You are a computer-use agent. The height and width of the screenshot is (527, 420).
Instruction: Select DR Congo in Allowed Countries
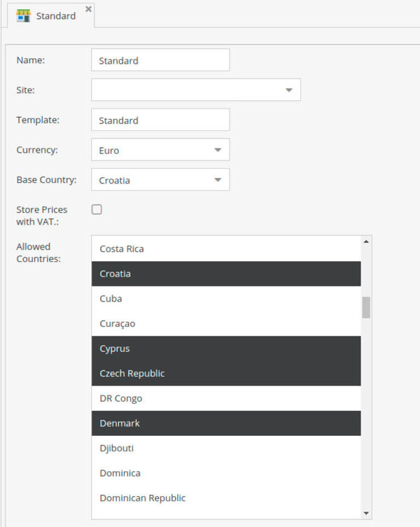(x=226, y=398)
